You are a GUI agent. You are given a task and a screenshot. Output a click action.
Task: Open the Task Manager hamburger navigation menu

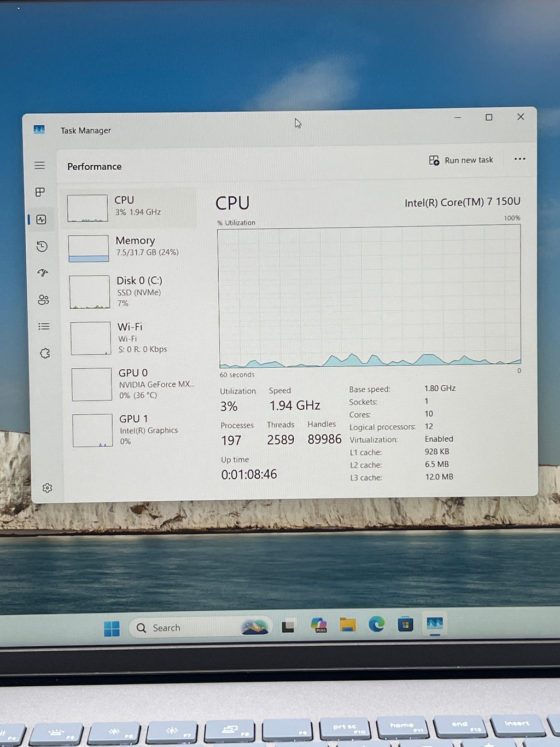click(x=39, y=165)
